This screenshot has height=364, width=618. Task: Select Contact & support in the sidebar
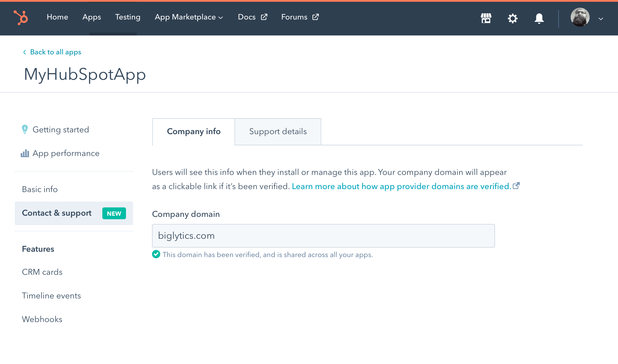[74, 213]
